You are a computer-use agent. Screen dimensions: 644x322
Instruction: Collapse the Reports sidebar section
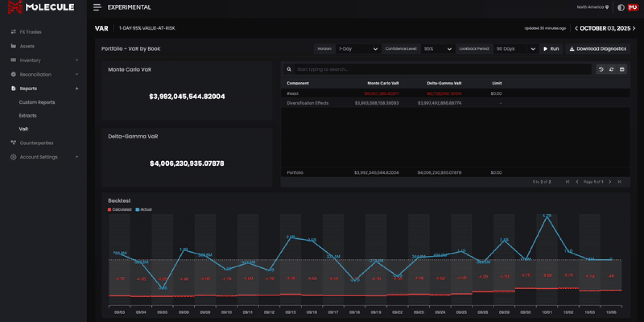pos(76,89)
